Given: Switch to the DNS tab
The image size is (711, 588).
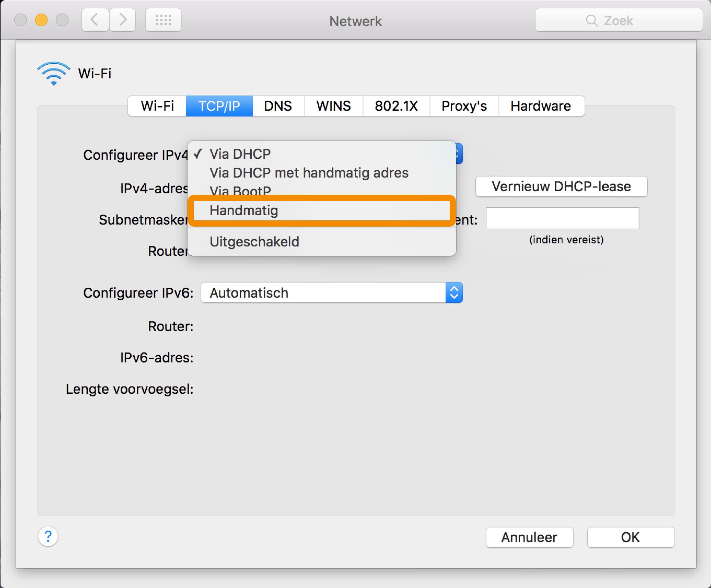Looking at the screenshot, I should point(278,106).
